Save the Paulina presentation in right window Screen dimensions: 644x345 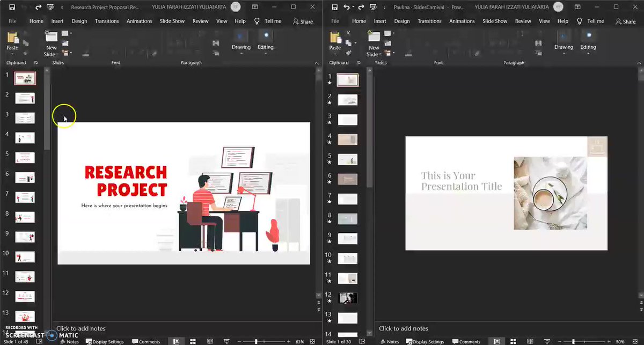click(334, 8)
